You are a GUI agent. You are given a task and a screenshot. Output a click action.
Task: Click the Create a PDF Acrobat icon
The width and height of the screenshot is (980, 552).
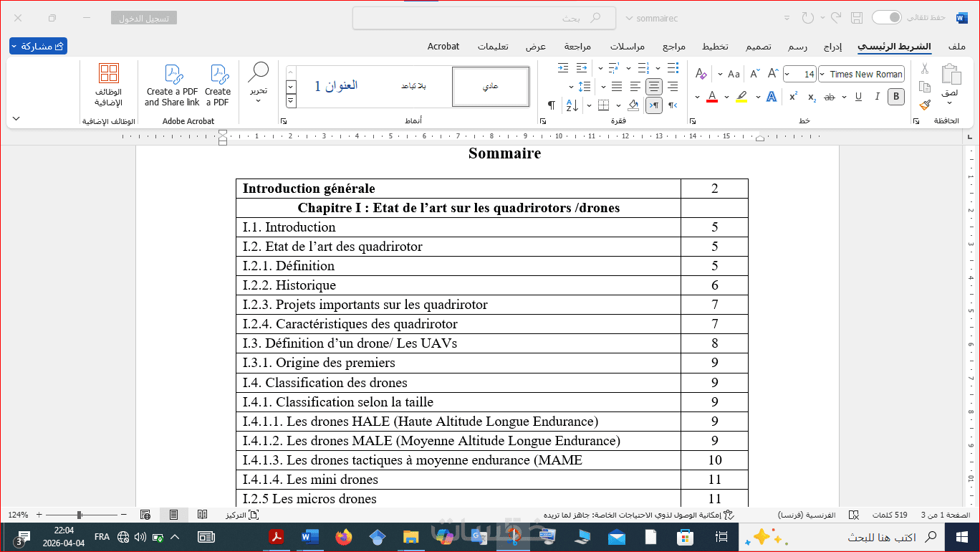[218, 86]
